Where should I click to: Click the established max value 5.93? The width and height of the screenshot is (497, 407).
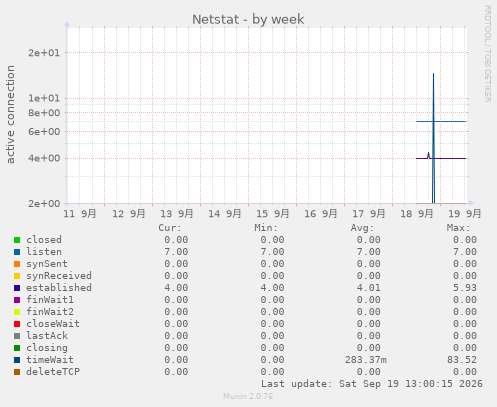pyautogui.click(x=465, y=288)
